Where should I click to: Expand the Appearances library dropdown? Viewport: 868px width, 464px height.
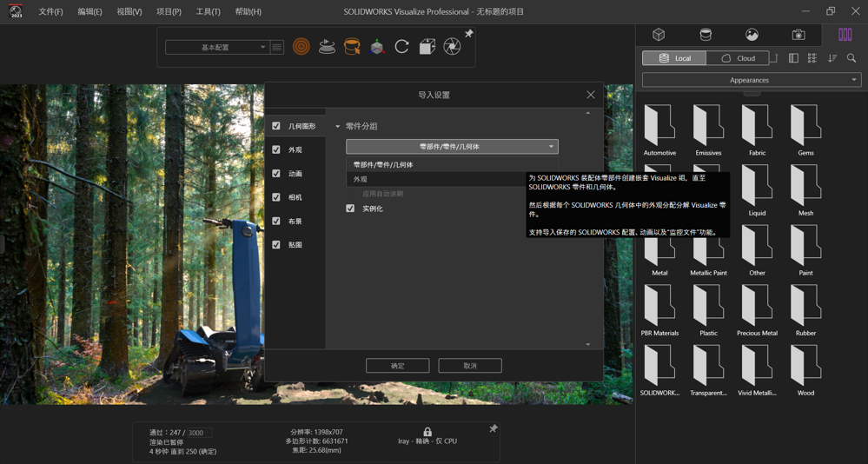click(x=751, y=80)
